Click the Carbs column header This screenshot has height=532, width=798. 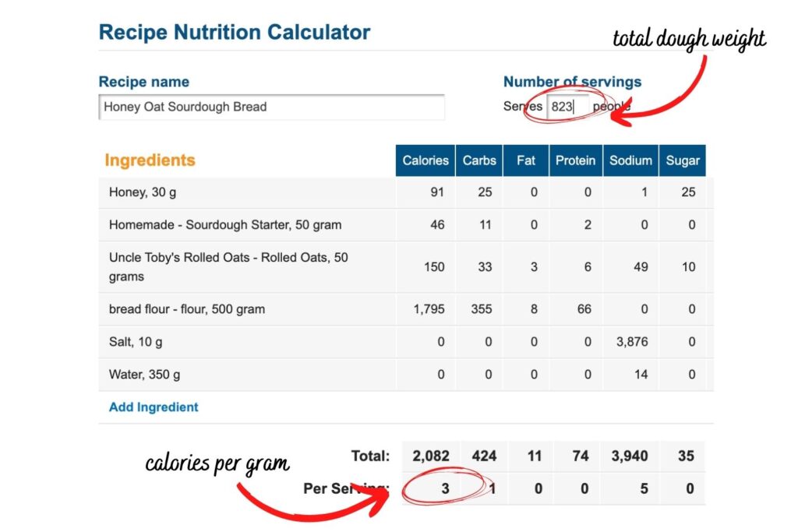coord(479,160)
